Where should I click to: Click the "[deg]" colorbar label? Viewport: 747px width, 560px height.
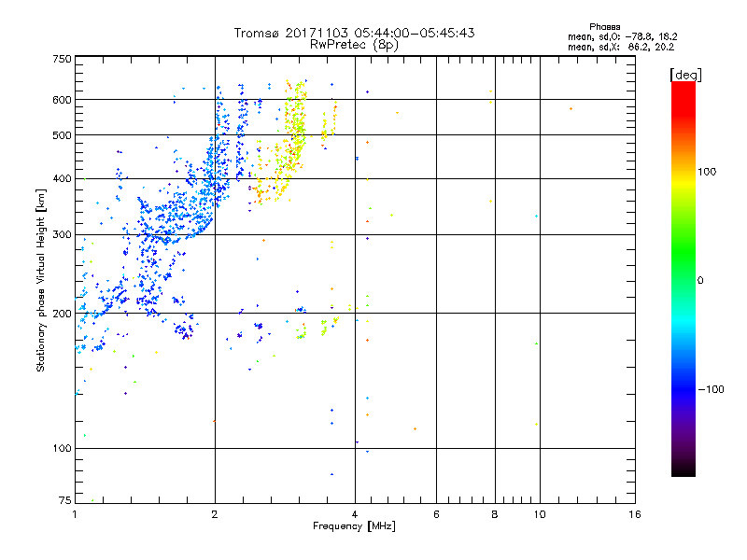(x=685, y=75)
